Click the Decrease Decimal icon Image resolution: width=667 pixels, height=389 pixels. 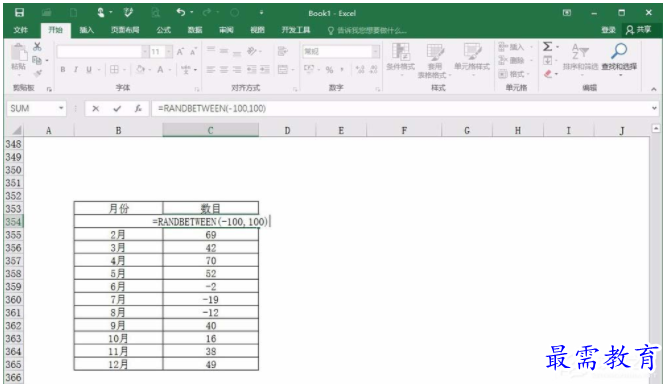(x=373, y=69)
